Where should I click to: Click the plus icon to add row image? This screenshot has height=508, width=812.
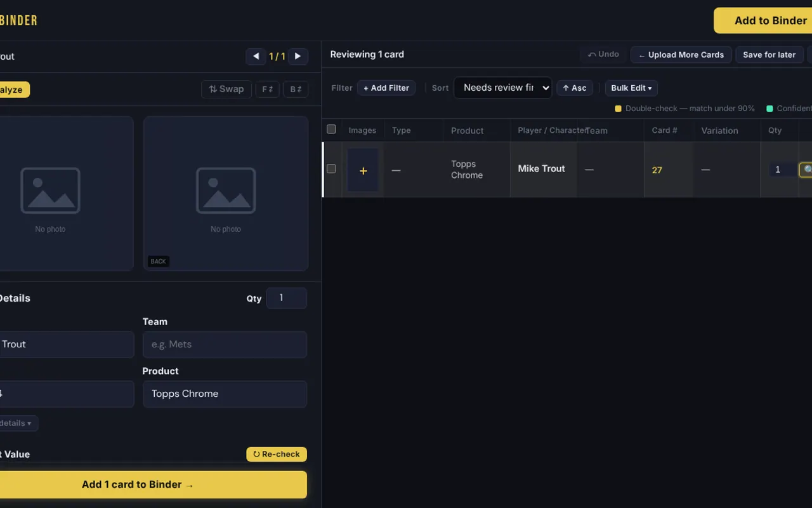pos(363,170)
